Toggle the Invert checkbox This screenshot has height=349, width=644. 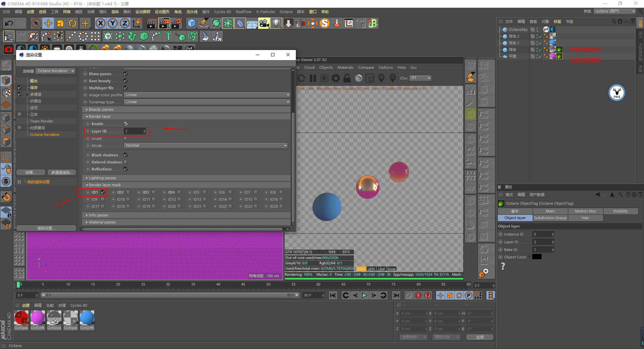click(x=125, y=139)
